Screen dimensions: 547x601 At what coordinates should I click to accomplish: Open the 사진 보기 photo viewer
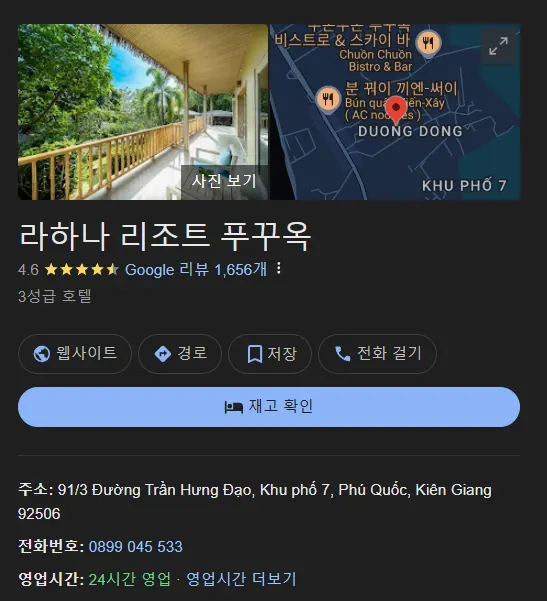click(x=224, y=181)
